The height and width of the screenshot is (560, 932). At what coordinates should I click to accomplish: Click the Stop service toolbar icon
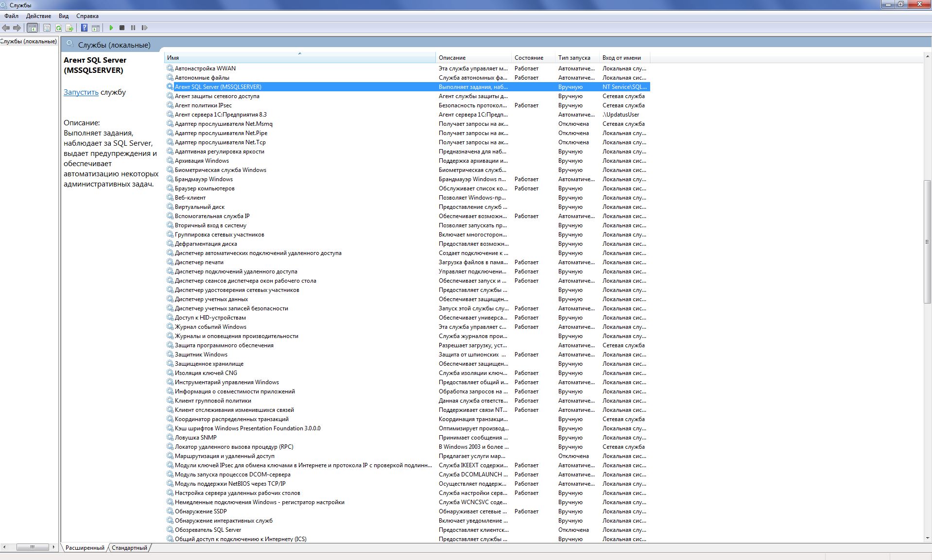coord(122,28)
